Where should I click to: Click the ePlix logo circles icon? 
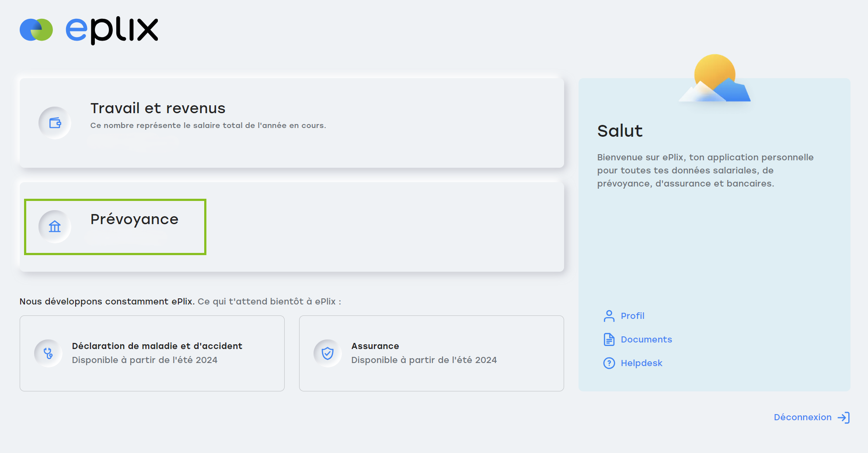point(36,30)
